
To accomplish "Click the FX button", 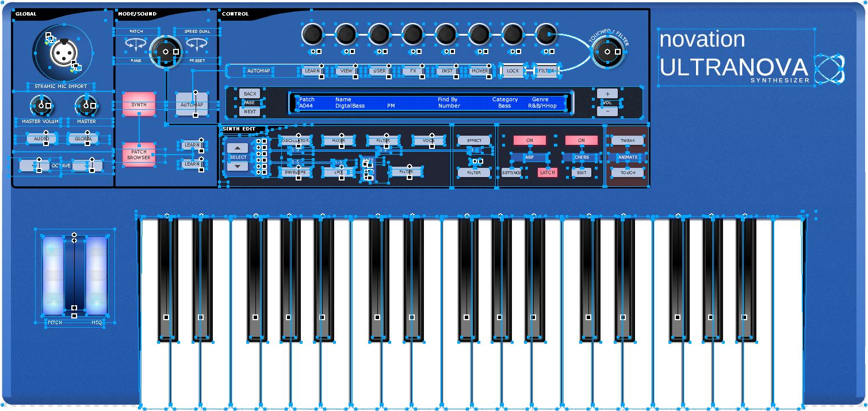I will [412, 71].
